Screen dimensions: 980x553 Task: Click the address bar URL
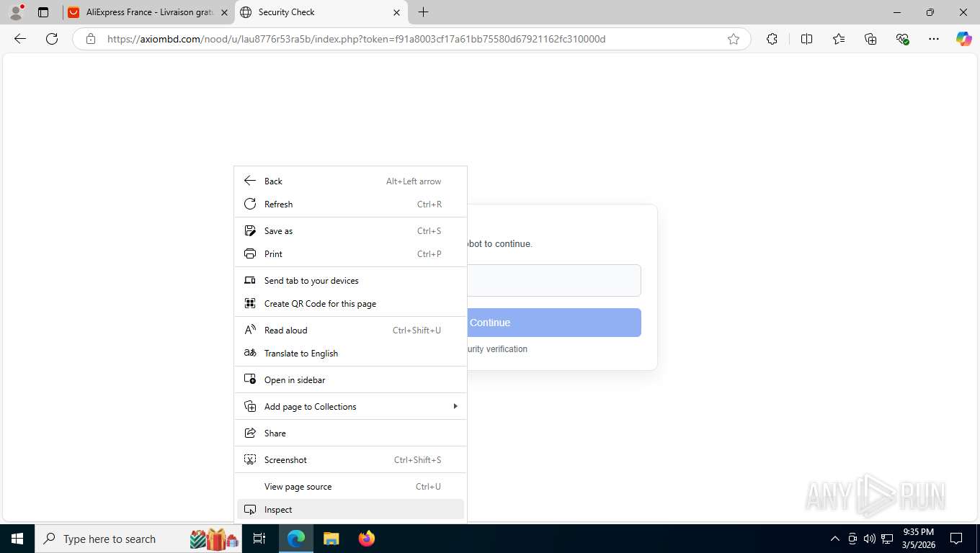(357, 39)
